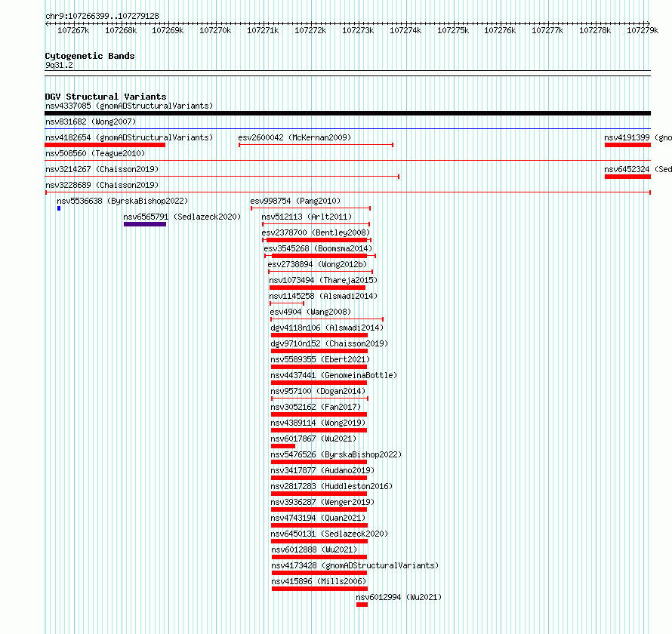Screen dimensions: 672x634
Task: Click esv3545268 (Boomsma2014) label
Action: tap(318, 248)
